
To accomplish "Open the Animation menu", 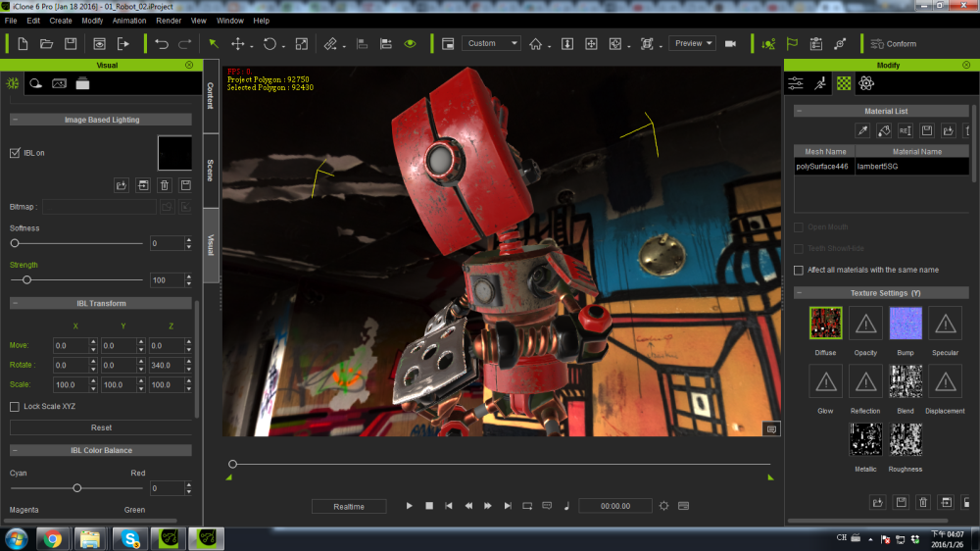I will pyautogui.click(x=128, y=20).
